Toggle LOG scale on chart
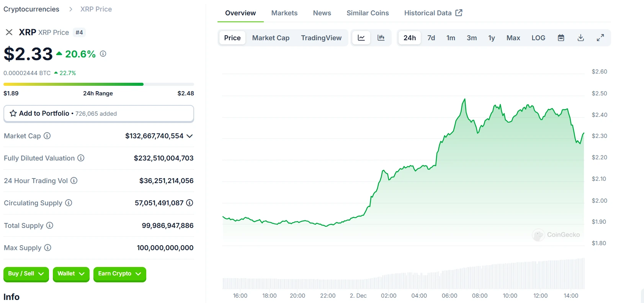The height and width of the screenshot is (303, 644). click(538, 38)
